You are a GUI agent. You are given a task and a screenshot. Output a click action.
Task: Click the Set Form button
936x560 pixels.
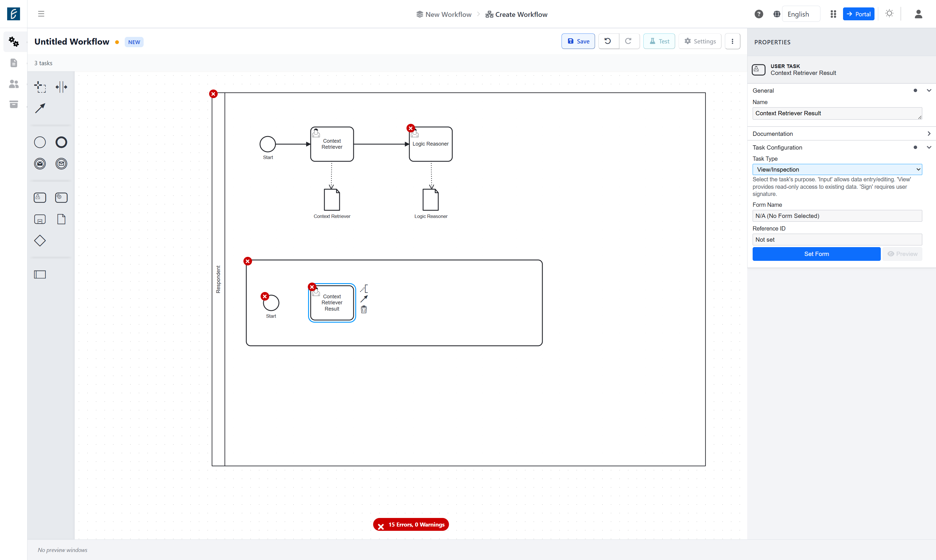pyautogui.click(x=816, y=254)
